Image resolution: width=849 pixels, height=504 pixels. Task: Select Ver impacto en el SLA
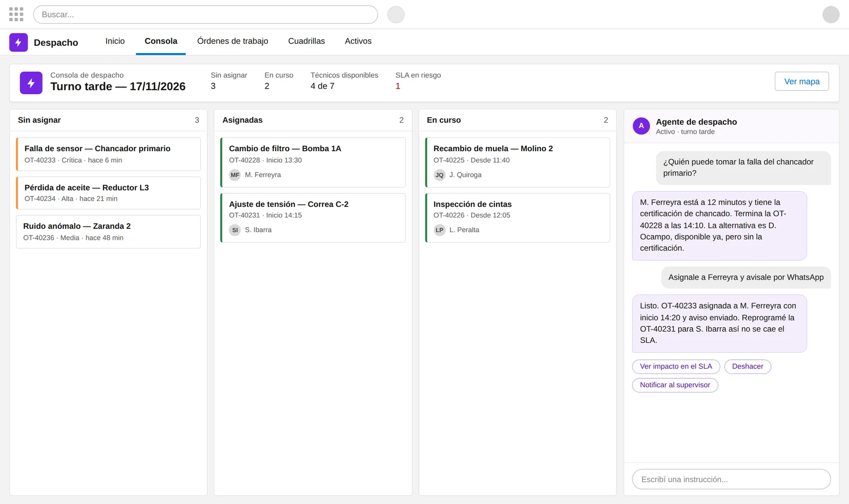coord(676,367)
